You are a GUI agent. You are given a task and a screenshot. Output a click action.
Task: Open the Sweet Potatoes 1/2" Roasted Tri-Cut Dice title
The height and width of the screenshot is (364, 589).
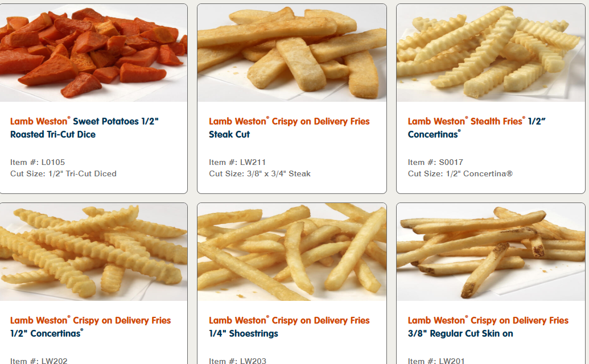pyautogui.click(x=85, y=127)
